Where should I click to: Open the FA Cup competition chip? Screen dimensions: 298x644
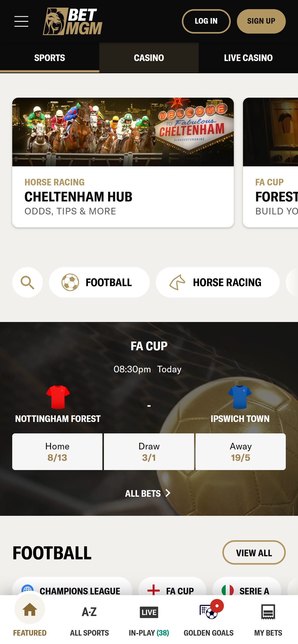(x=171, y=591)
